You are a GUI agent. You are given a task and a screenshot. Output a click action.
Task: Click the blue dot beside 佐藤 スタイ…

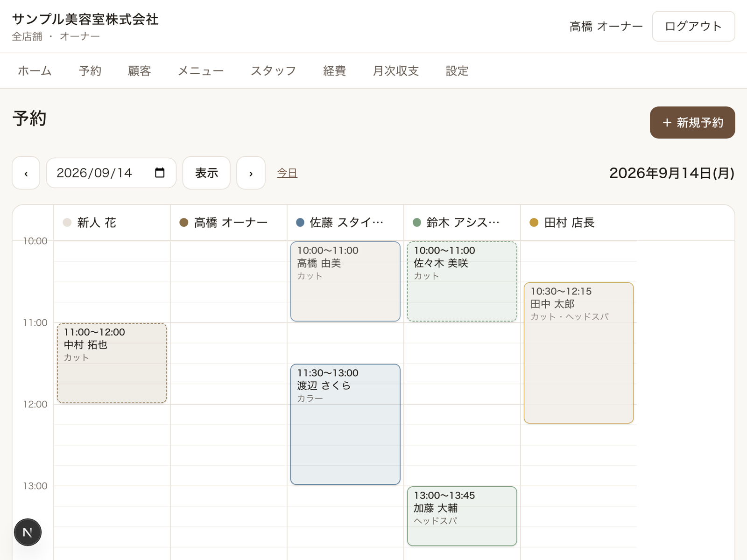301,223
